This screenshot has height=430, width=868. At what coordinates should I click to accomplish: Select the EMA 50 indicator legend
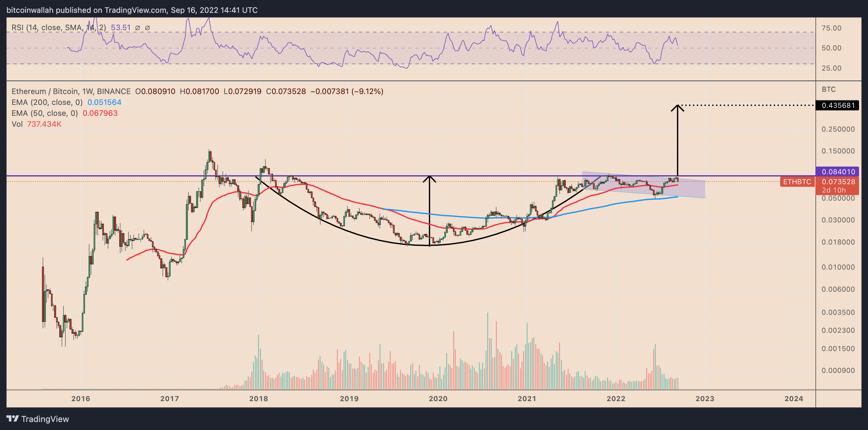pos(45,113)
